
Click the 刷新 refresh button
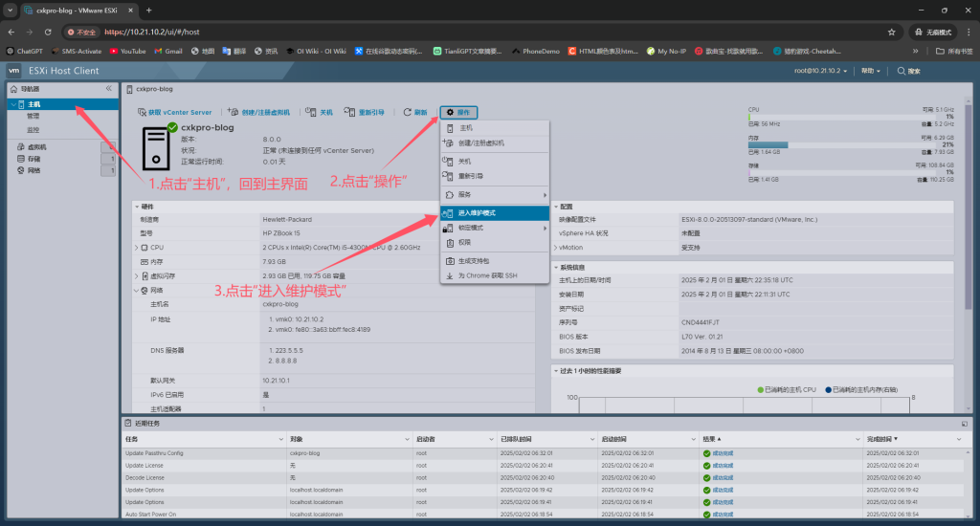point(415,113)
